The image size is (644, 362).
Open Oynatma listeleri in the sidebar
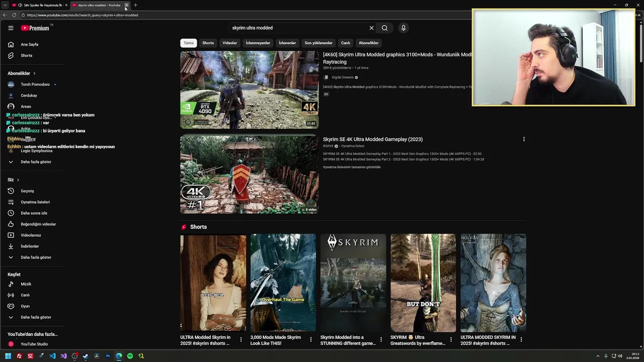click(x=35, y=202)
